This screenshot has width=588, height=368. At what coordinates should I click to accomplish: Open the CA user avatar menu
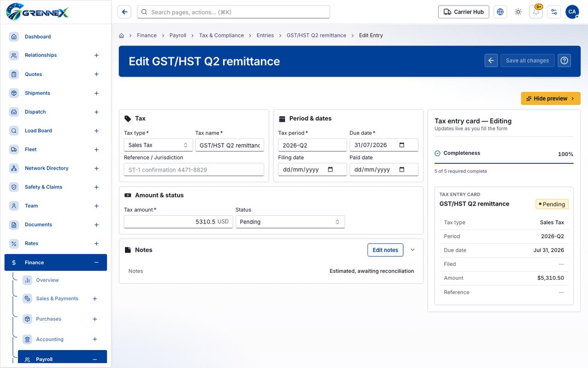(572, 12)
